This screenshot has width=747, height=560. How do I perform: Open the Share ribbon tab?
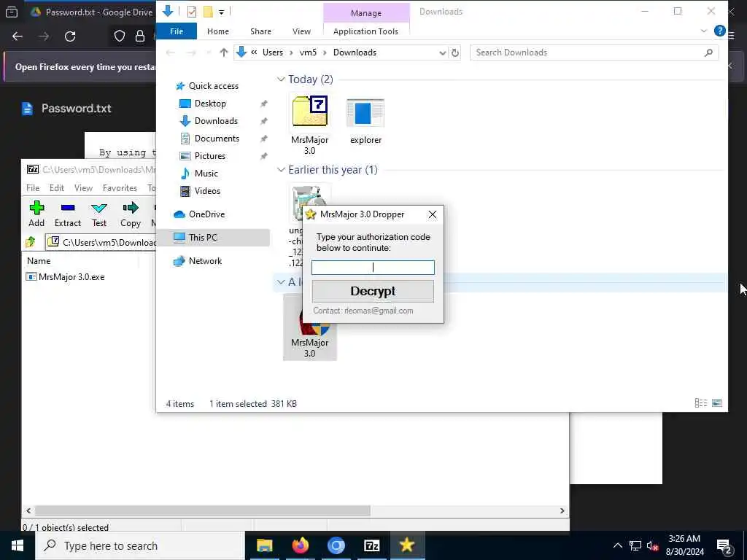click(260, 31)
